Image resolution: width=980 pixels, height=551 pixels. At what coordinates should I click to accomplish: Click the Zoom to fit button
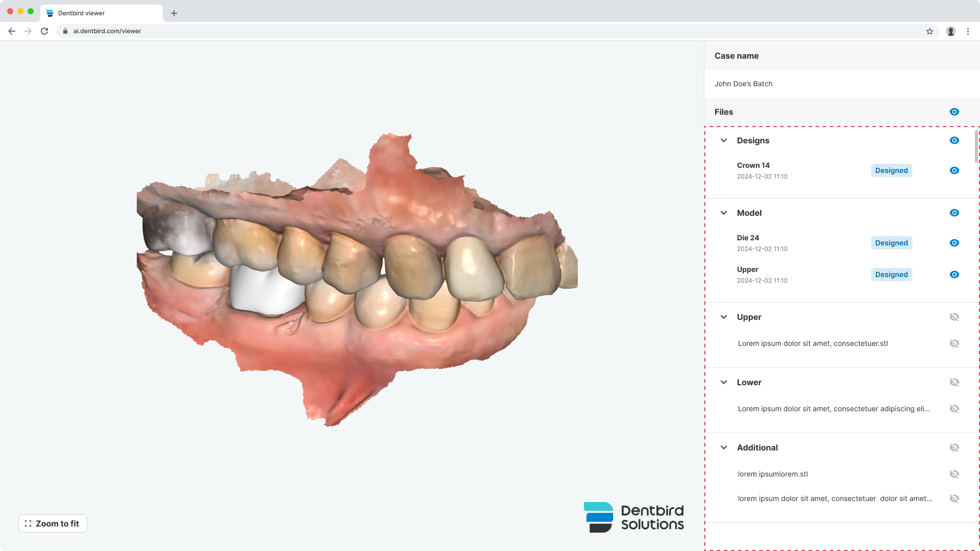53,523
